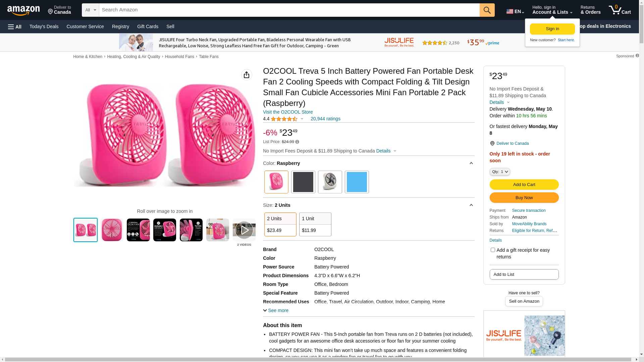Open the search category All dropdown

(90, 10)
